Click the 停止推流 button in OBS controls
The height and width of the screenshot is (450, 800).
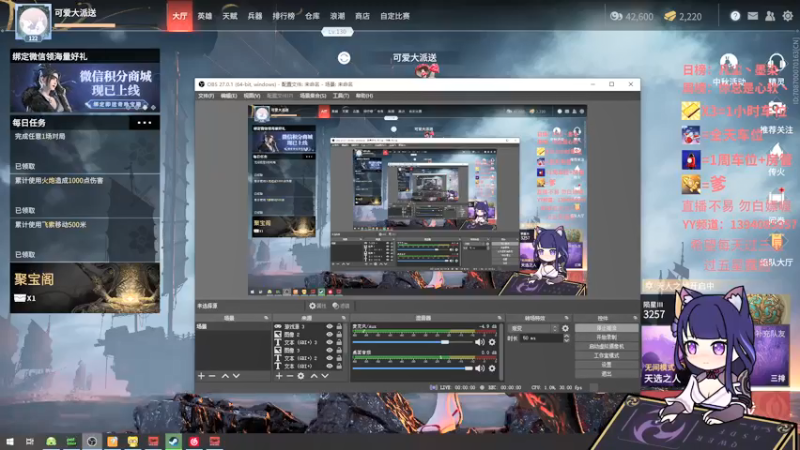[606, 328]
